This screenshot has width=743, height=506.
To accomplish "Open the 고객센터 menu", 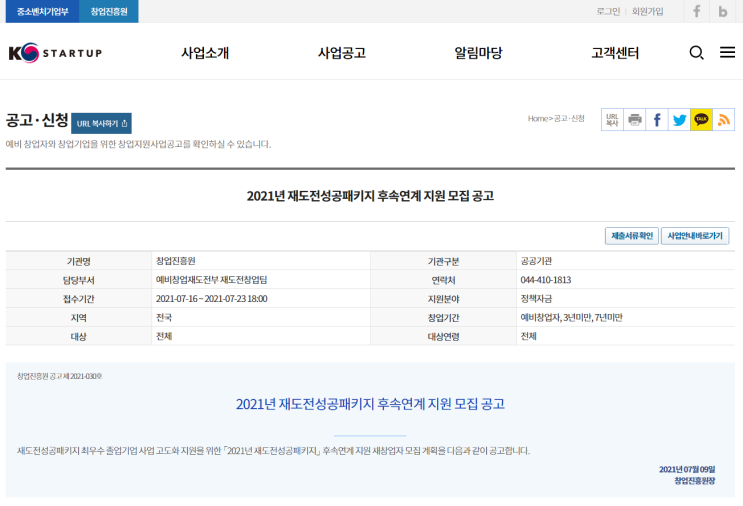I will coord(615,53).
